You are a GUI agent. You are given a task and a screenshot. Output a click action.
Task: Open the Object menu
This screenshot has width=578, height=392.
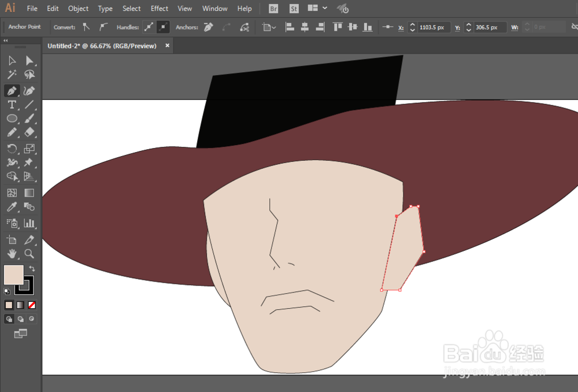coord(78,9)
